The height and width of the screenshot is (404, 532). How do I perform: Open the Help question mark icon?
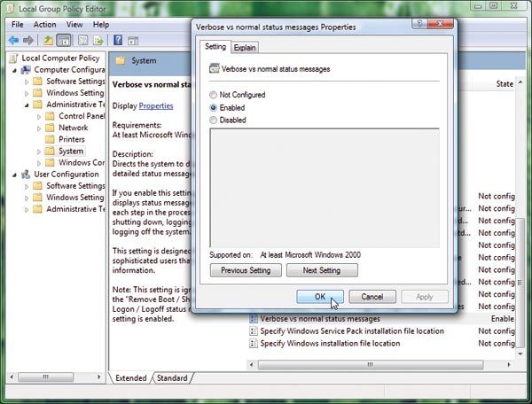[118, 40]
